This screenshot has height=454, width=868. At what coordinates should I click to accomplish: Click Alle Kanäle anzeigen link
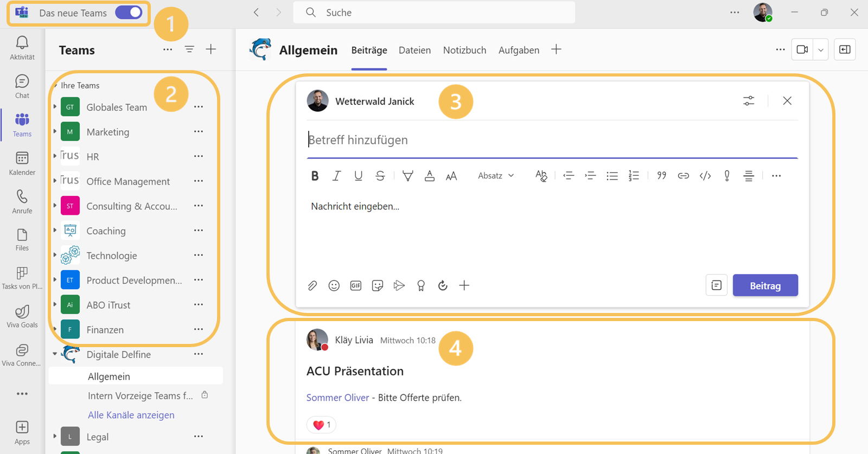[131, 415]
